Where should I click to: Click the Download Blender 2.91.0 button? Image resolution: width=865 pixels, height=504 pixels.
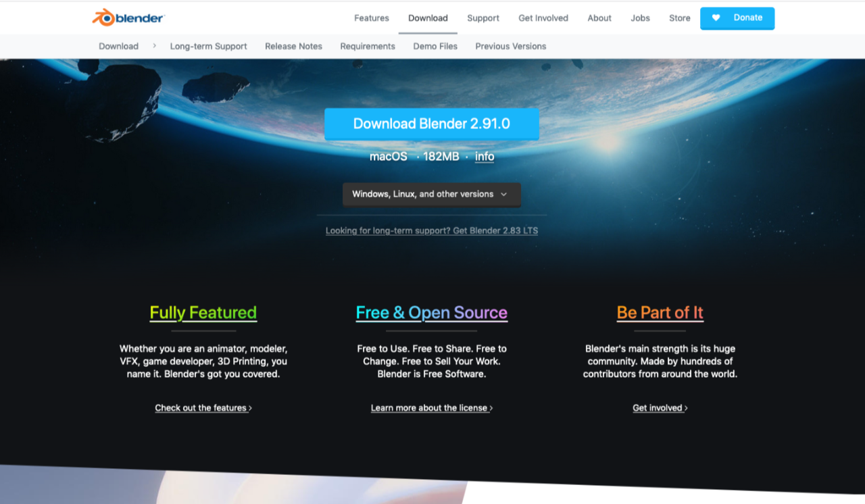pos(431,124)
